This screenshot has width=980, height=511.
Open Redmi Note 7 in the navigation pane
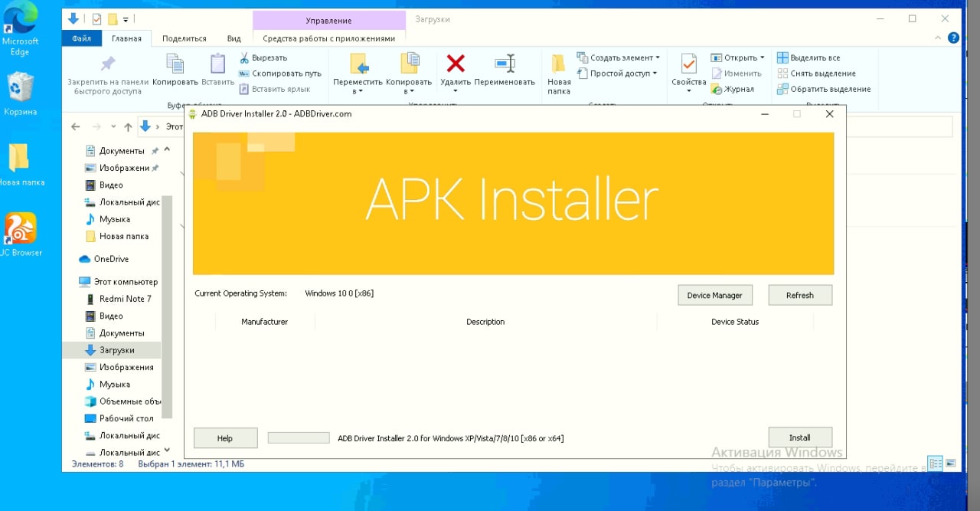coord(126,299)
